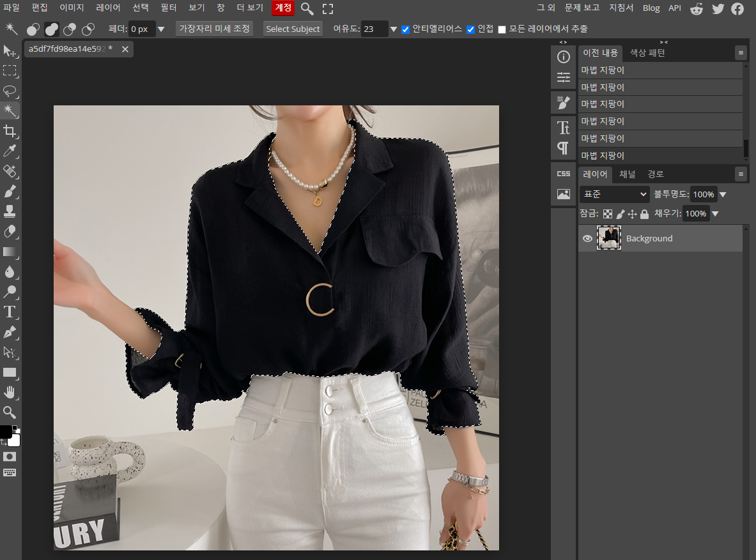Click the 가장자리 미세 조정 button

coord(215,29)
